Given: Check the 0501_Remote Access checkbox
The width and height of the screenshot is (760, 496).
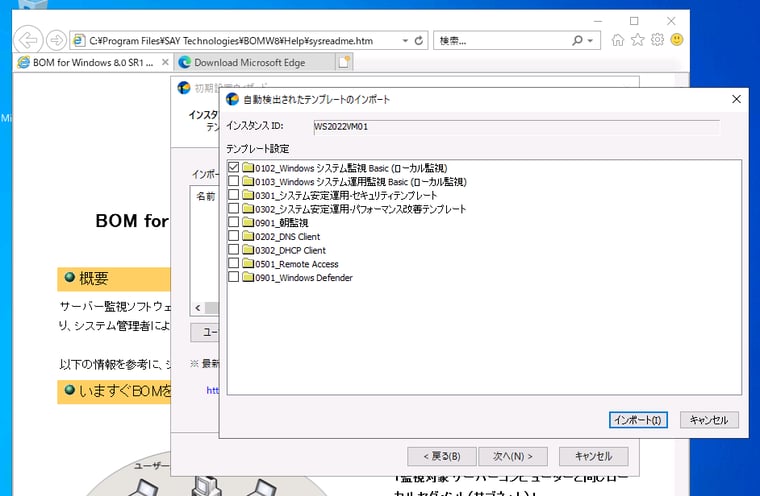Looking at the screenshot, I should [x=233, y=263].
